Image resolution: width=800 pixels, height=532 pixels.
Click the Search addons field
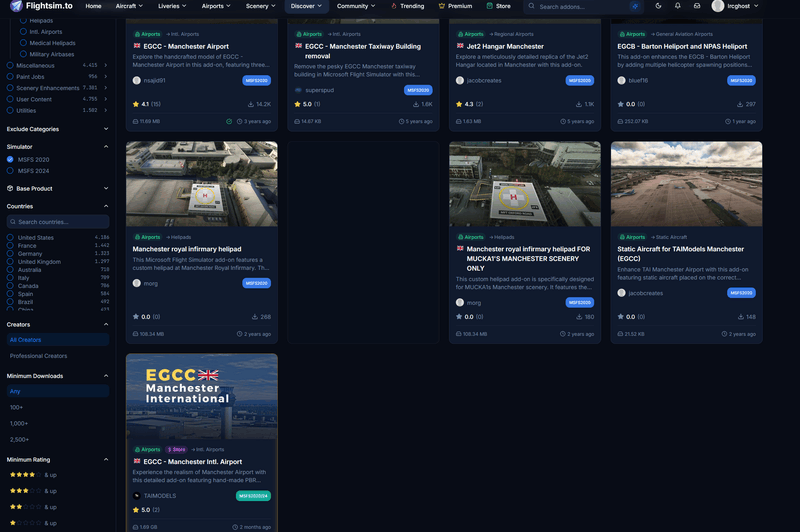(x=583, y=7)
